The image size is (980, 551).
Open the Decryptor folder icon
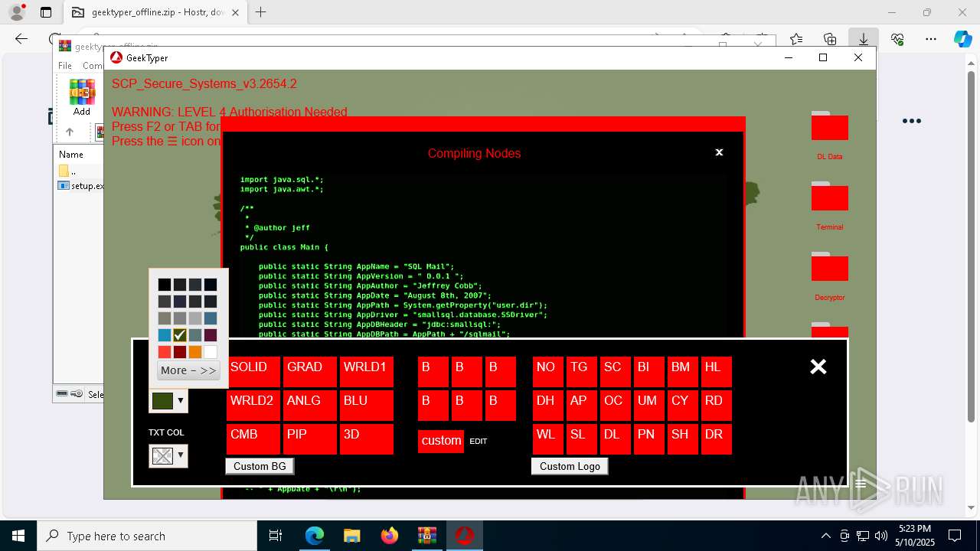tap(829, 267)
